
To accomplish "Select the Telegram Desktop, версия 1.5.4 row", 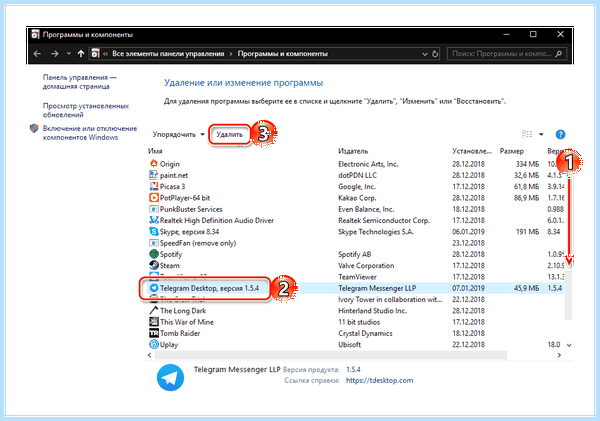I will click(x=355, y=288).
